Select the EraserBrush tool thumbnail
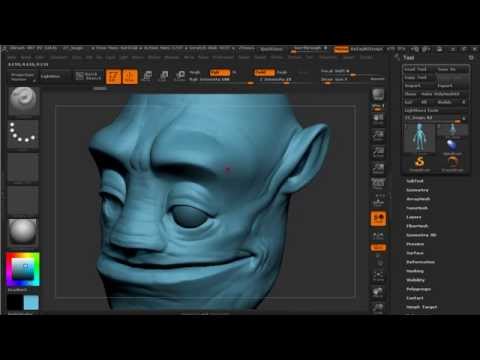Viewport: 480px width, 360px height. point(452,163)
